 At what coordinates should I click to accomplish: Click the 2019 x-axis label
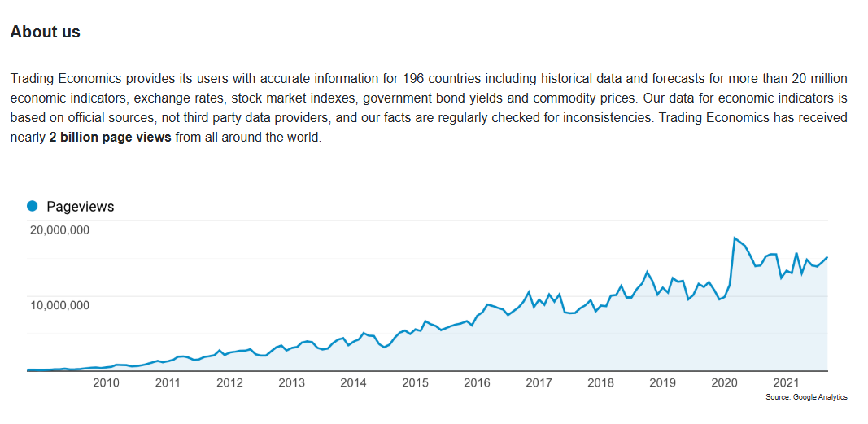coord(662,382)
